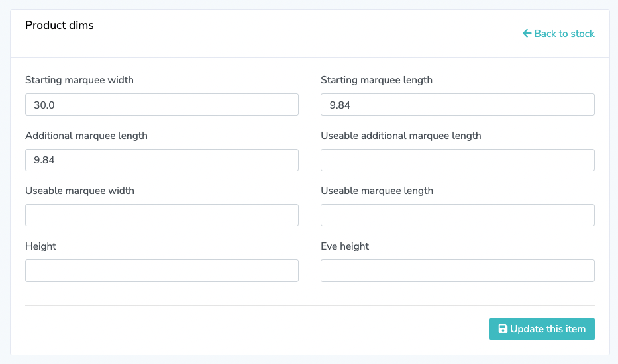Screen dimensions: 618x364
Task: Focus the Starting marquee length input box
Action: coord(458,105)
